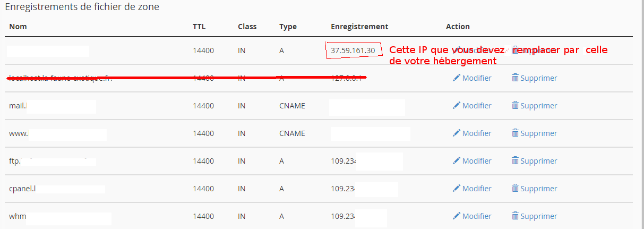The width and height of the screenshot is (644, 229).
Task: Click the Type column header
Action: (288, 27)
